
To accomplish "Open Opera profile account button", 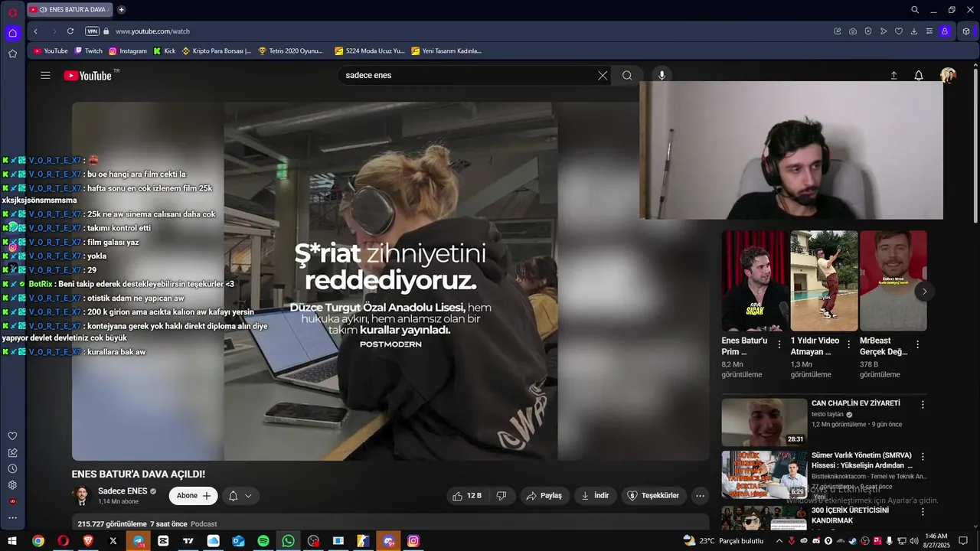I will (945, 31).
